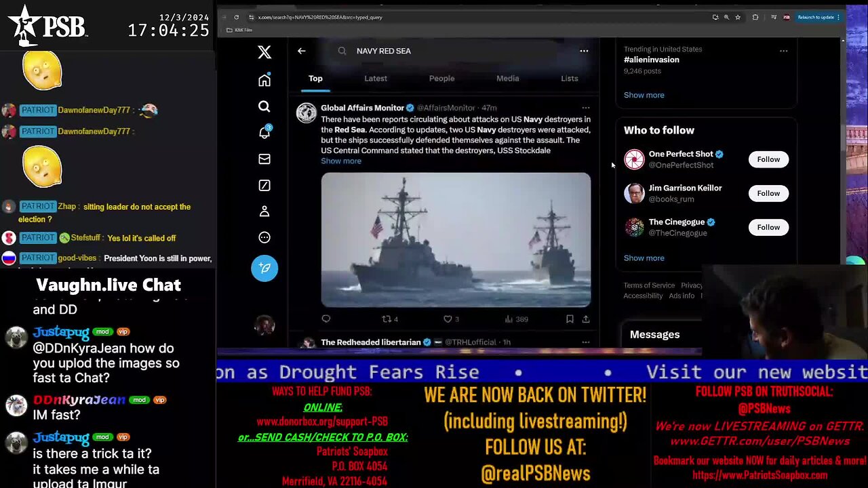Reply to the Global Affairs Monitor post
The height and width of the screenshot is (488, 868).
tap(326, 319)
